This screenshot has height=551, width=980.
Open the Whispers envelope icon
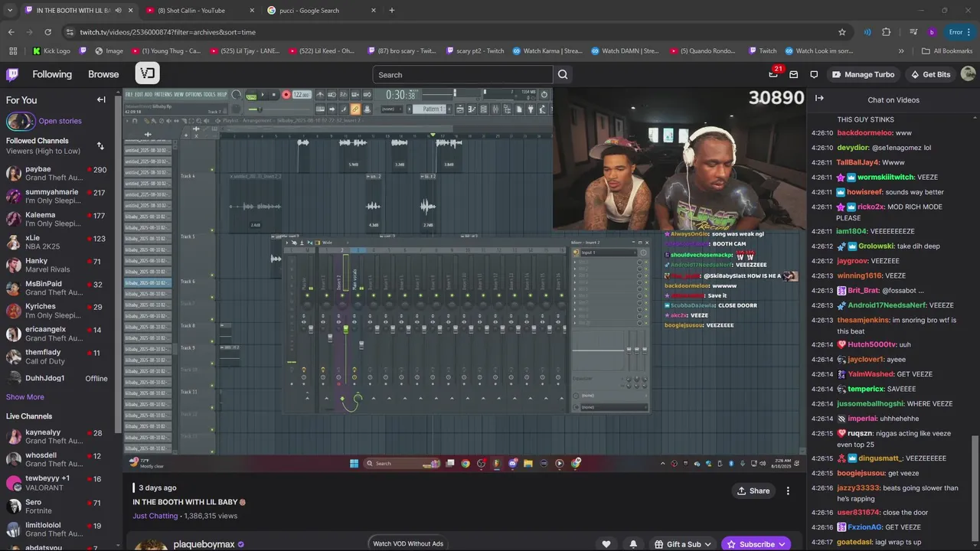point(793,74)
